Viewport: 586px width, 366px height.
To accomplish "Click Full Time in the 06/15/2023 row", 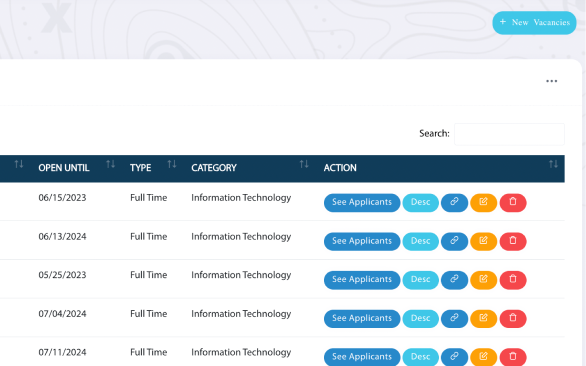I will [148, 198].
